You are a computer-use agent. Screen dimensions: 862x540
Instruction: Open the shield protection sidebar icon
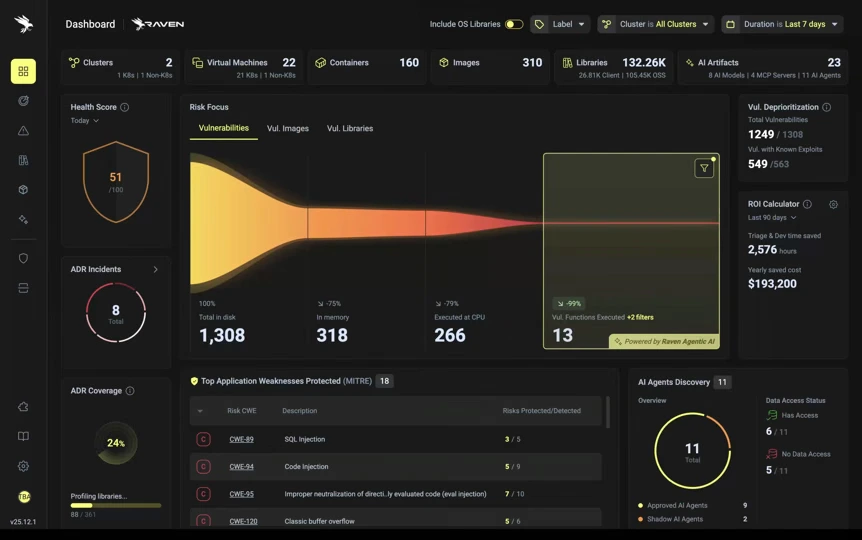[23, 258]
